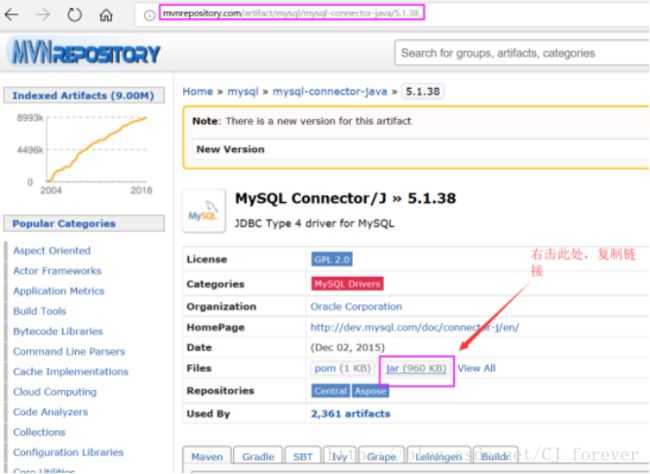
Task: Open the View All files link
Action: (476, 368)
